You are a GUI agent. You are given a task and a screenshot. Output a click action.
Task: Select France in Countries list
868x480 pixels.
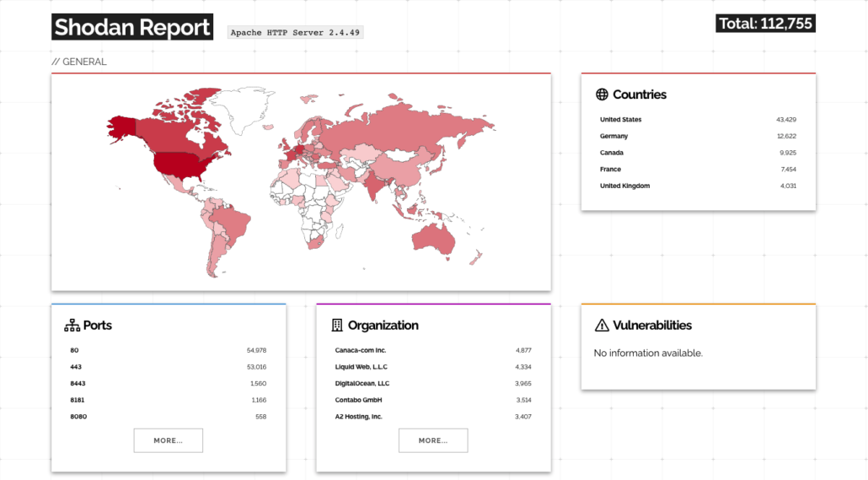pos(611,169)
